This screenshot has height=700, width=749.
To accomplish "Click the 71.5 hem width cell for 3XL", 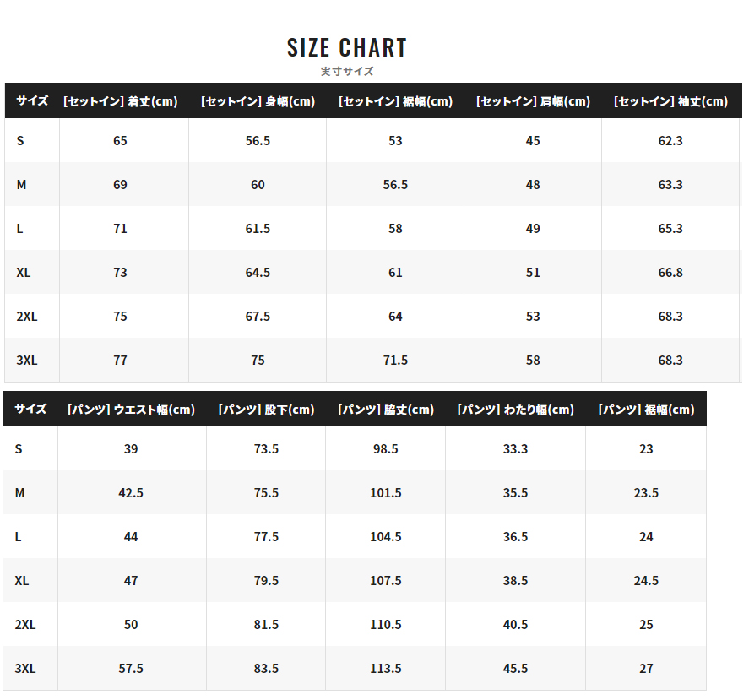I will [395, 360].
